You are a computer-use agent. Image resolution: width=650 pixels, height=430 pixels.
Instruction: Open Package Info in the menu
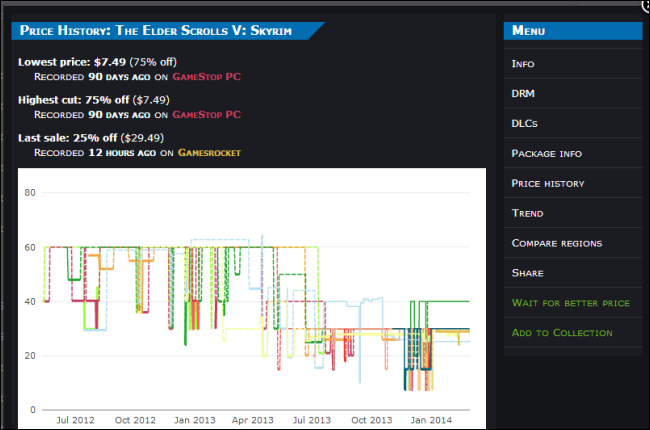coord(573,153)
